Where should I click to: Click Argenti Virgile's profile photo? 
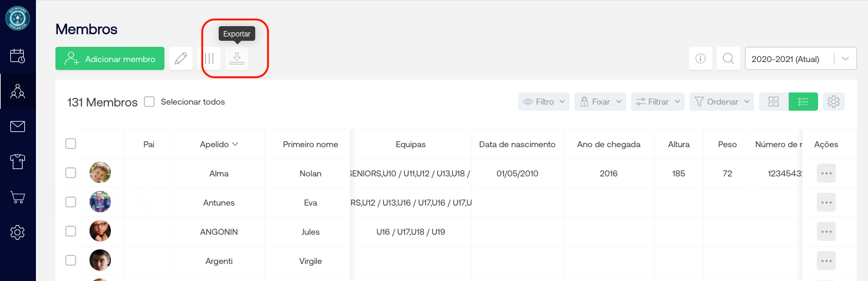(x=100, y=260)
